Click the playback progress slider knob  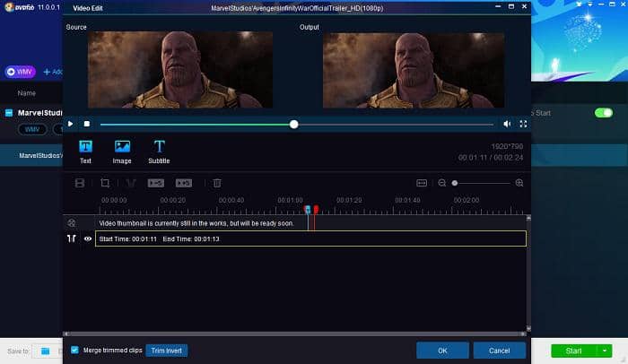294,125
